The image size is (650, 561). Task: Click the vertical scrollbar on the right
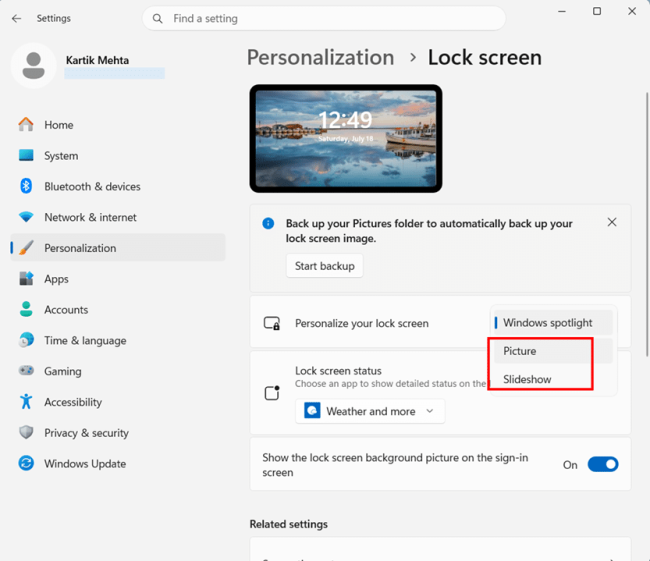[x=647, y=224]
